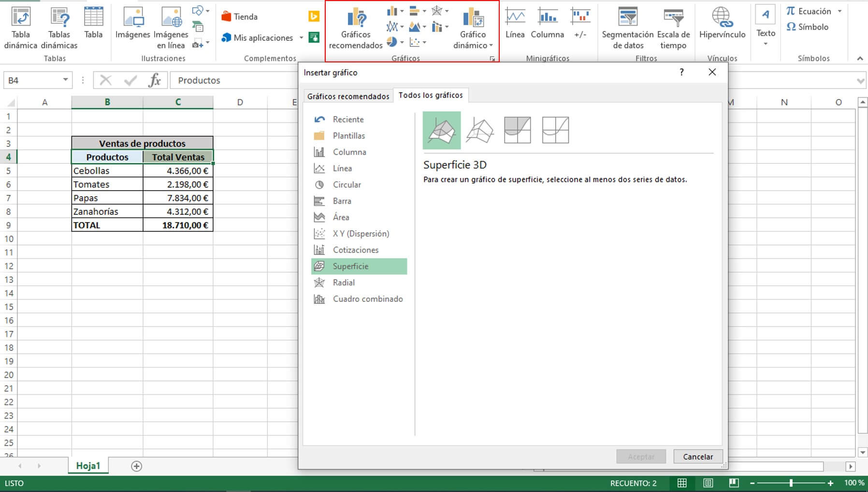
Task: Switch to Page Layout view in status bar
Action: pyautogui.click(x=708, y=483)
